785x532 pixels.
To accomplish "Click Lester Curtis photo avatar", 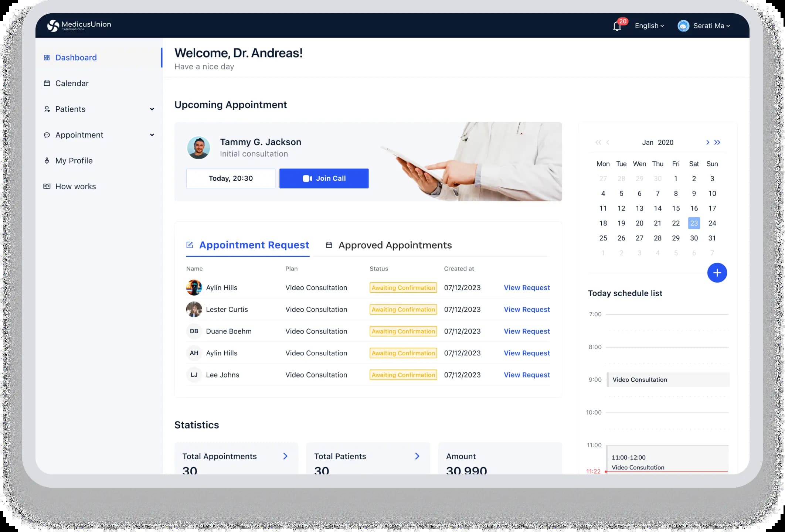I will 194,310.
